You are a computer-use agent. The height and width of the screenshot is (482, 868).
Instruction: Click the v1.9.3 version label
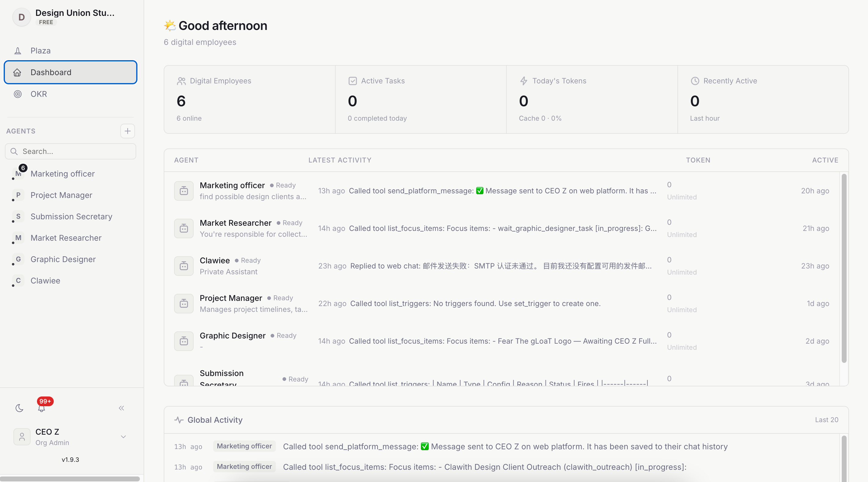point(70,460)
